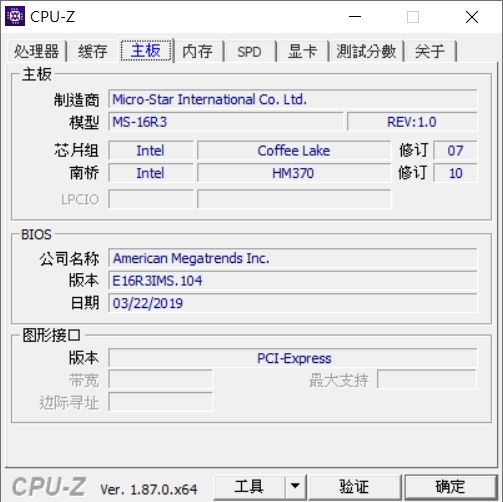Show the 关于 tab
Screen dimensions: 503x502
click(x=430, y=51)
